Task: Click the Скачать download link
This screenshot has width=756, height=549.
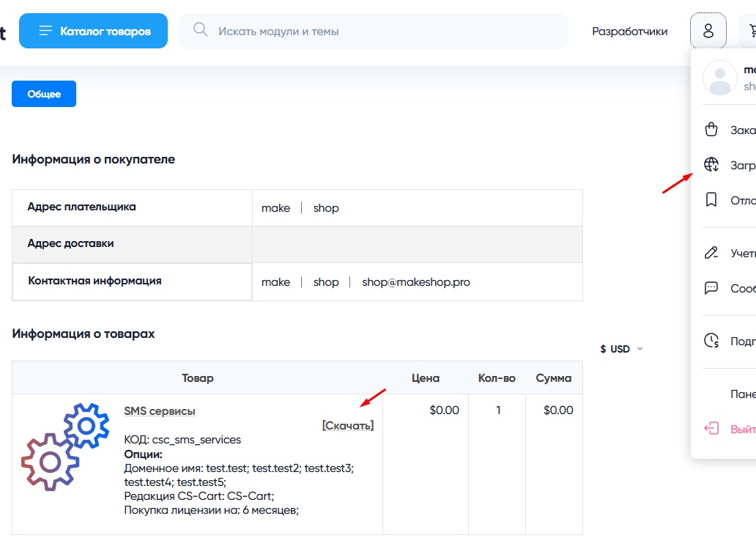Action: click(x=348, y=425)
